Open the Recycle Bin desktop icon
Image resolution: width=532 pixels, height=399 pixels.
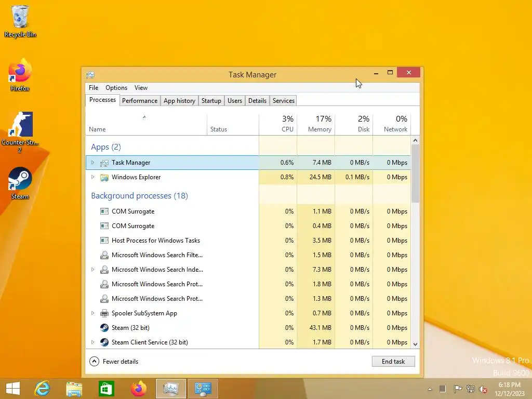(20, 21)
